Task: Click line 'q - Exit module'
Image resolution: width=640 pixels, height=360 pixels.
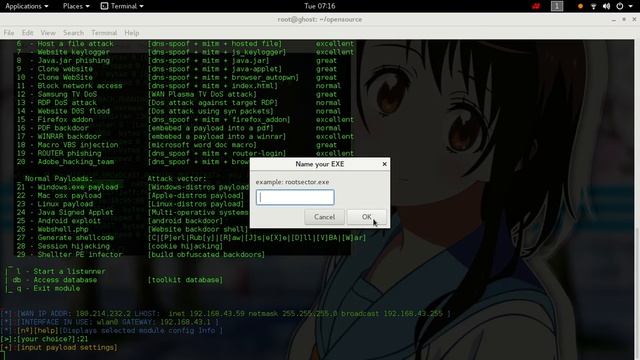Action: coord(48,288)
